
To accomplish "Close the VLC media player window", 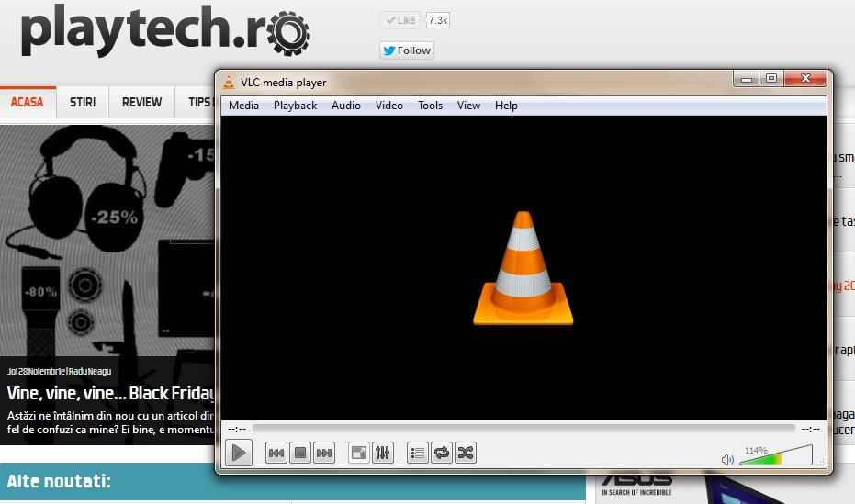I will pos(806,79).
